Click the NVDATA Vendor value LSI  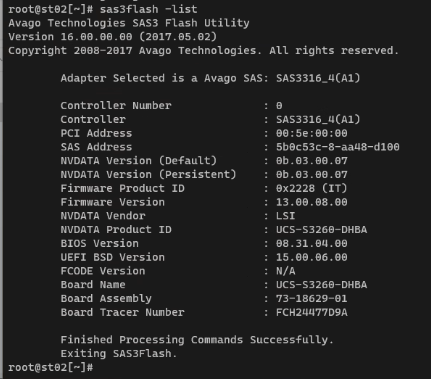[286, 216]
